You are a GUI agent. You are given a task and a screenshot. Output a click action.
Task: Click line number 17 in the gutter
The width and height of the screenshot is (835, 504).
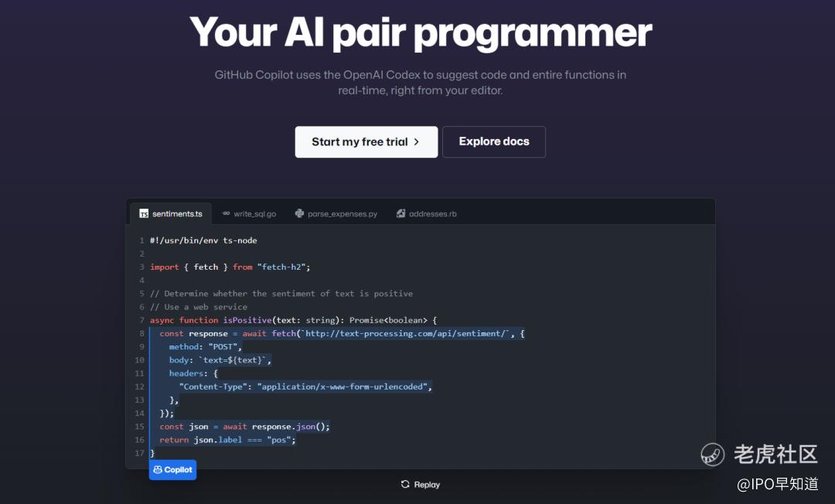[x=139, y=454]
